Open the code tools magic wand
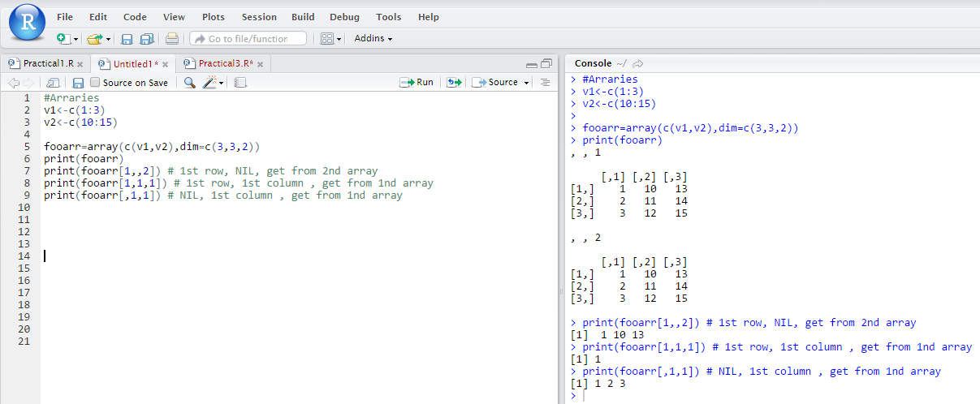Screen dimensions: 980x404 [210, 82]
